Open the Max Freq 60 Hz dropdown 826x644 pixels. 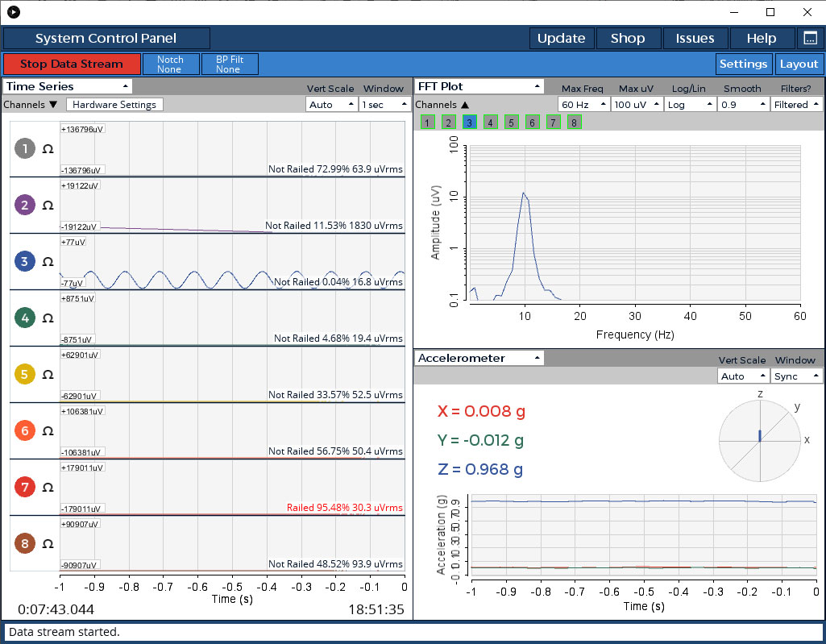pos(582,105)
